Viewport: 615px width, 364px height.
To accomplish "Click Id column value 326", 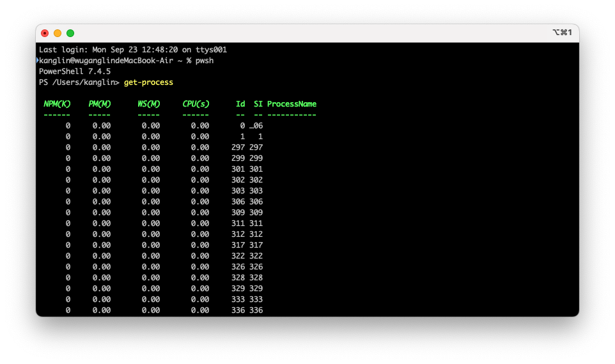I will coord(238,267).
